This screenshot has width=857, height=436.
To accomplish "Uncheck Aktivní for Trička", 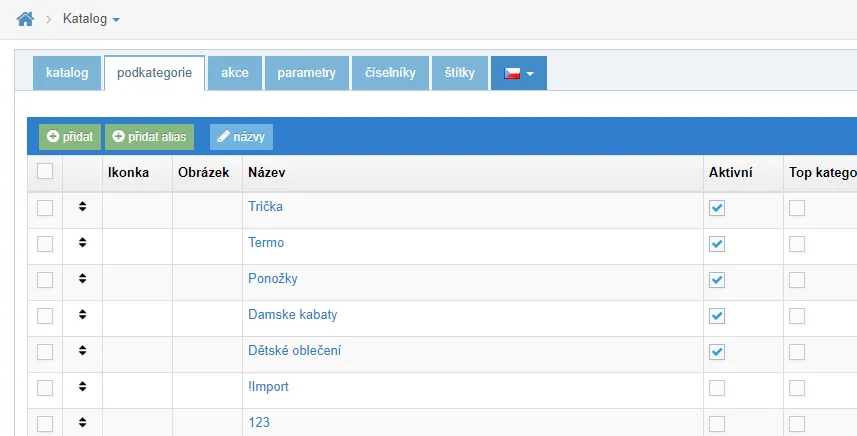I will pyautogui.click(x=717, y=208).
